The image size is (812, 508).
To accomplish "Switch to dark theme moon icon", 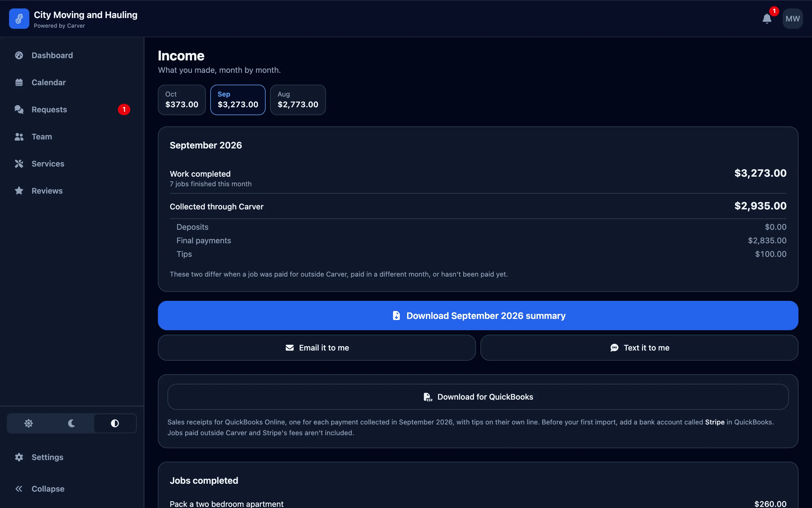I will [x=71, y=423].
